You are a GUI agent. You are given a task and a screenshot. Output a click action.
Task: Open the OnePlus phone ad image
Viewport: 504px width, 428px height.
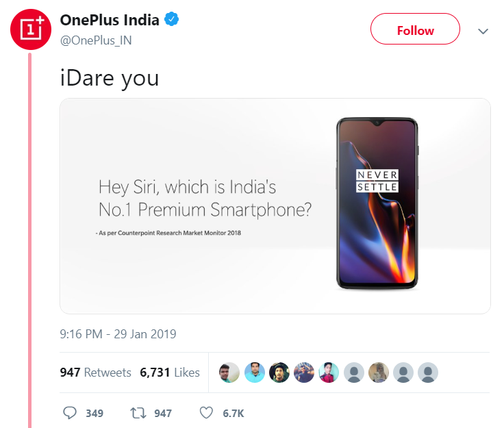click(275, 205)
